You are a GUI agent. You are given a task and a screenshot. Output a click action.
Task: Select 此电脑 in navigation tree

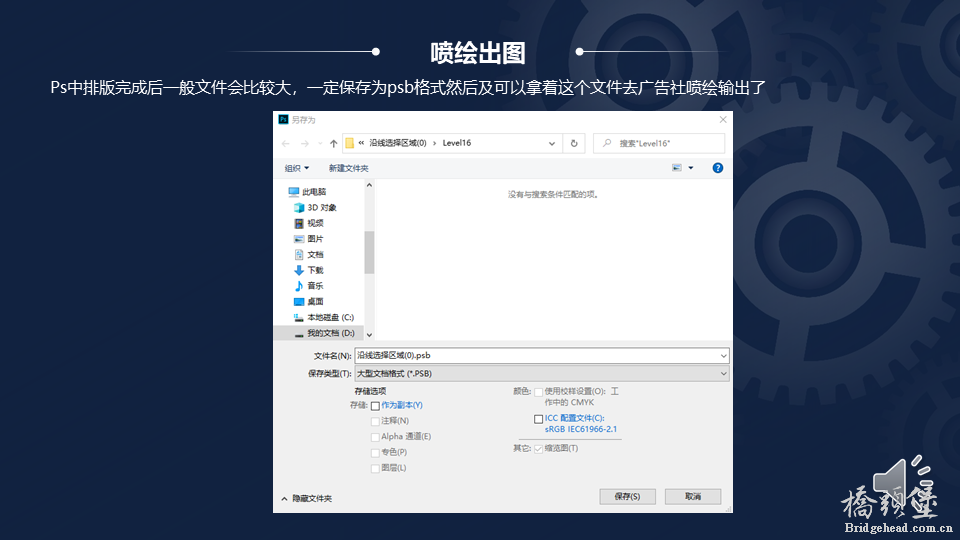(x=307, y=192)
